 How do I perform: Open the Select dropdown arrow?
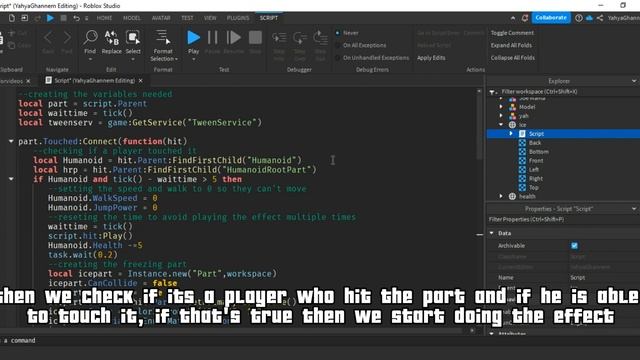[133, 59]
